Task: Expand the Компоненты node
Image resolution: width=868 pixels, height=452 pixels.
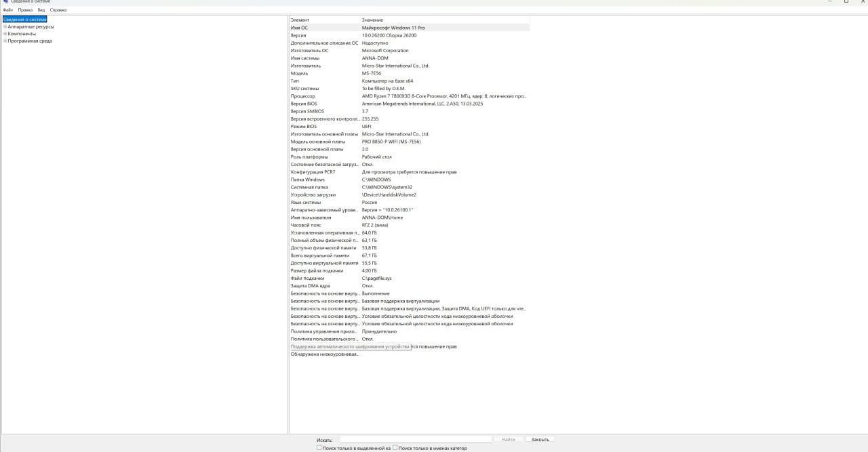Action: (5, 34)
